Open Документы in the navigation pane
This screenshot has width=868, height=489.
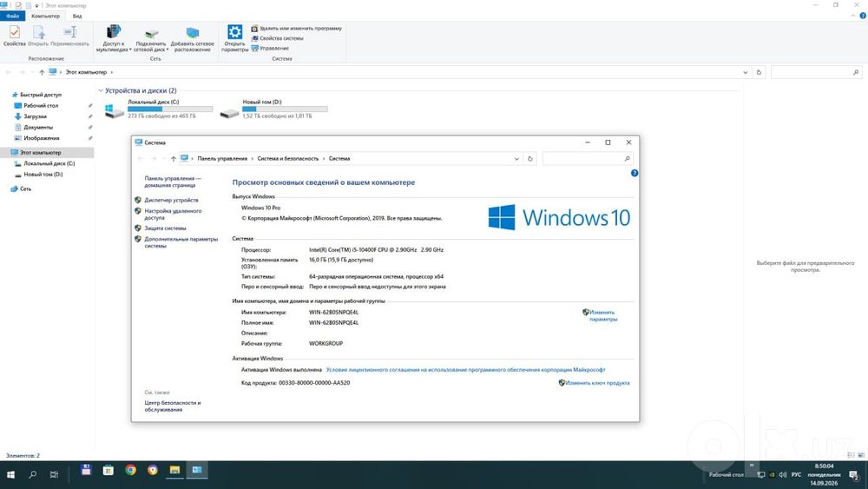click(x=37, y=128)
